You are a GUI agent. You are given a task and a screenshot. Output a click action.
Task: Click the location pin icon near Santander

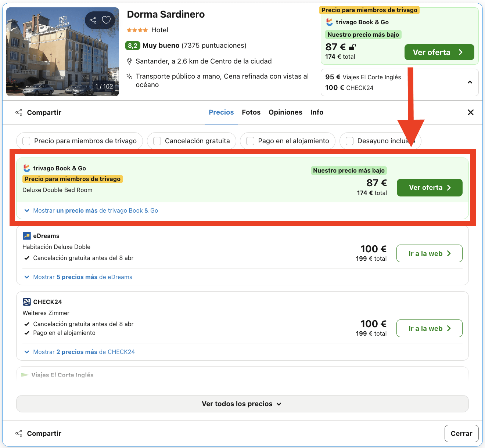coord(129,61)
